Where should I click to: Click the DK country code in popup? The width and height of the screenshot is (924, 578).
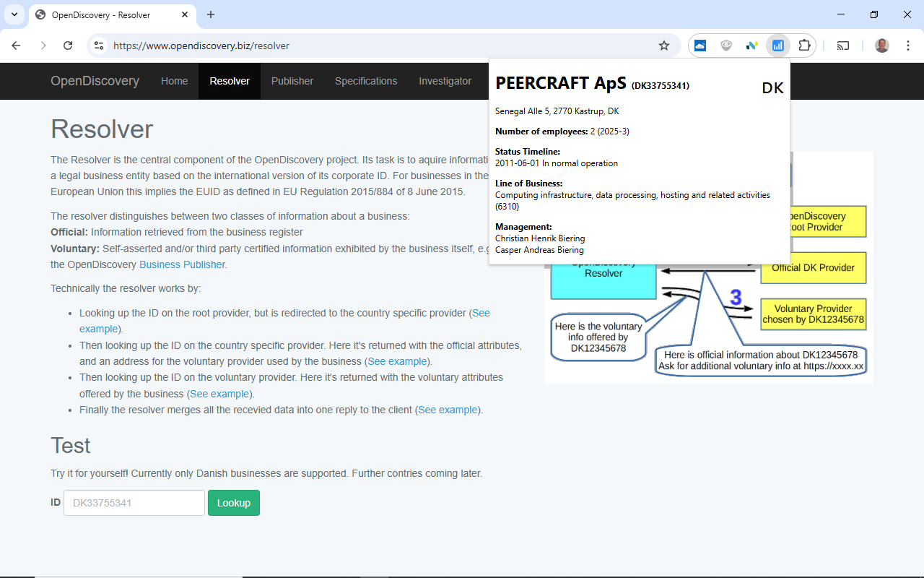[x=772, y=88]
